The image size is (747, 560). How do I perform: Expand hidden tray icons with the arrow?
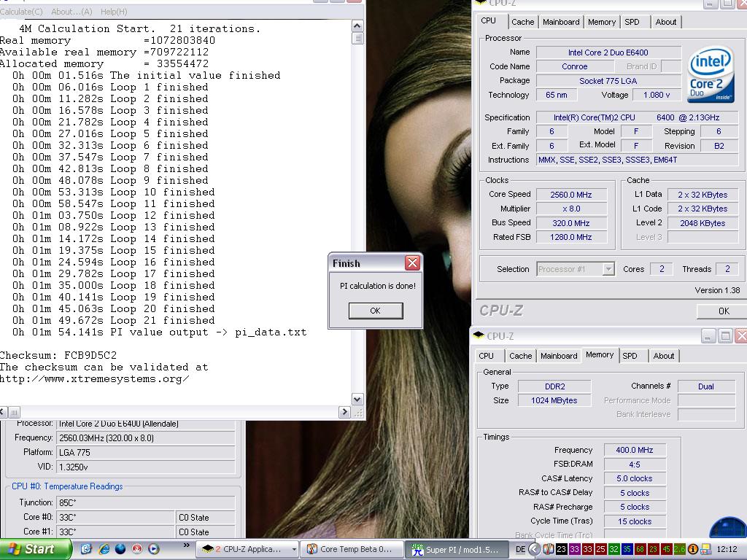point(535,549)
